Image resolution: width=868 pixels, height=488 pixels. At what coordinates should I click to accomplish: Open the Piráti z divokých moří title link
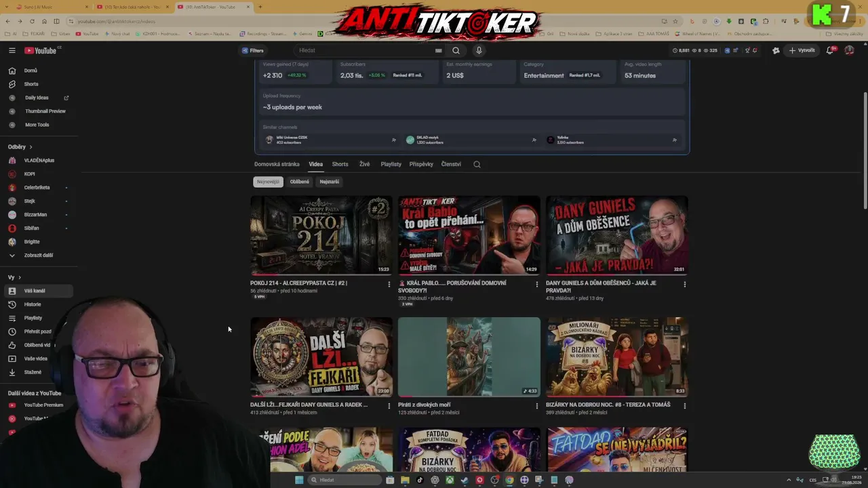425,405
